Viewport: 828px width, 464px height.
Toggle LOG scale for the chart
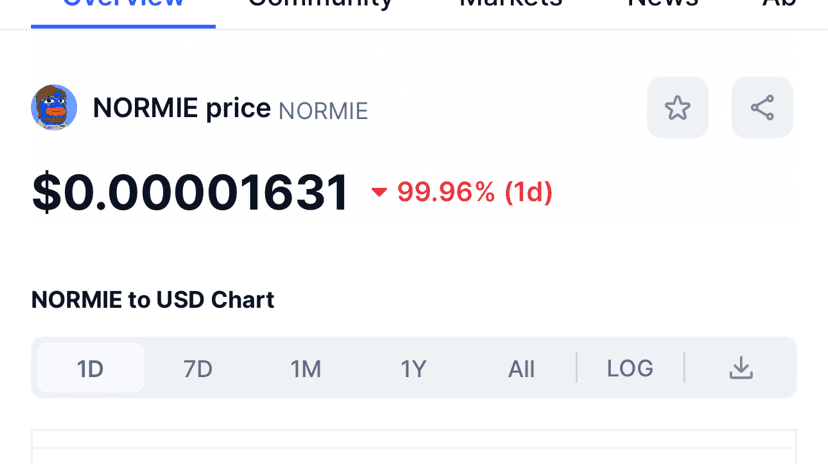click(x=630, y=368)
